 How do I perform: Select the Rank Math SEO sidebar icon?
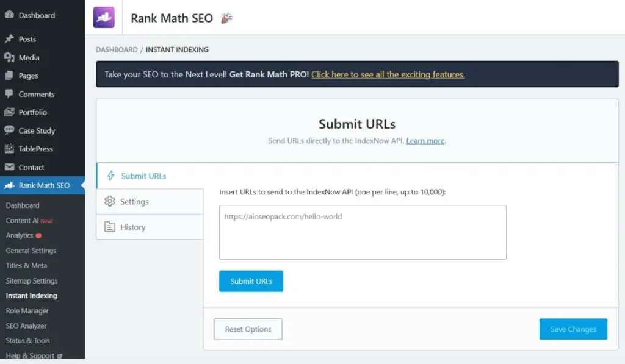click(10, 185)
